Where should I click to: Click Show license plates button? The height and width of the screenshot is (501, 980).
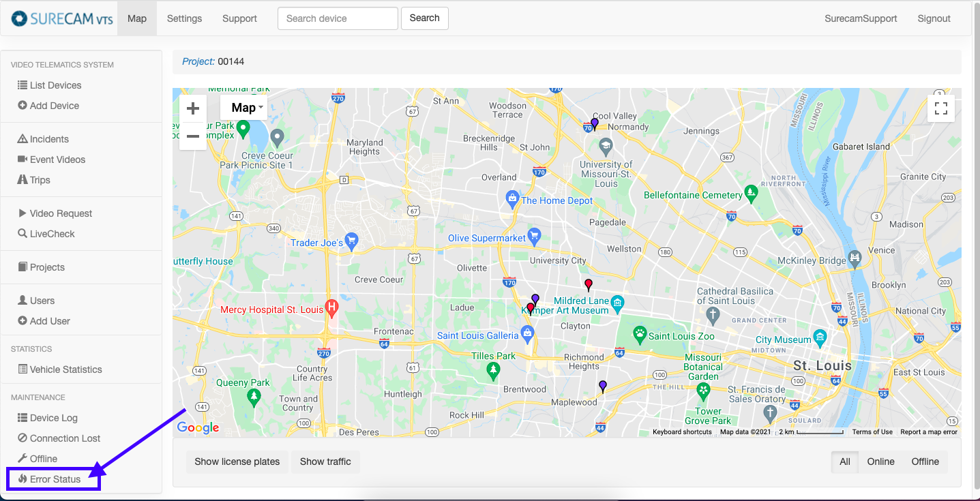[x=237, y=461]
